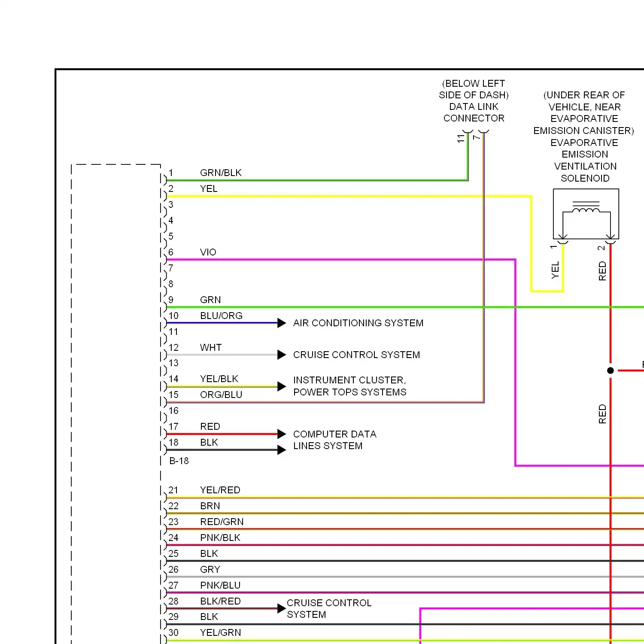
Task: Select the WHT wire label at pin 12
Action: point(211,347)
